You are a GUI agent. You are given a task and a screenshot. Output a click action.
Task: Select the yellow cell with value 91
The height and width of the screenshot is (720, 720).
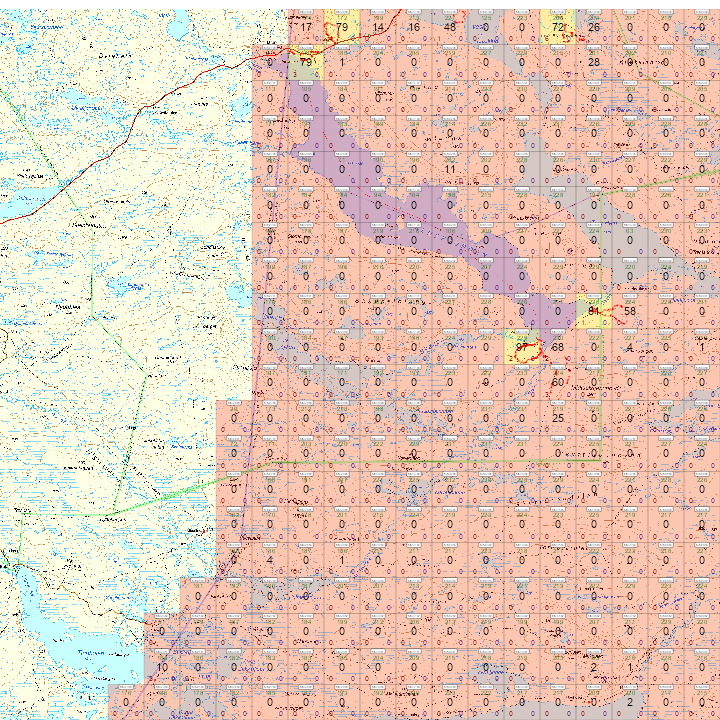pyautogui.click(x=594, y=311)
